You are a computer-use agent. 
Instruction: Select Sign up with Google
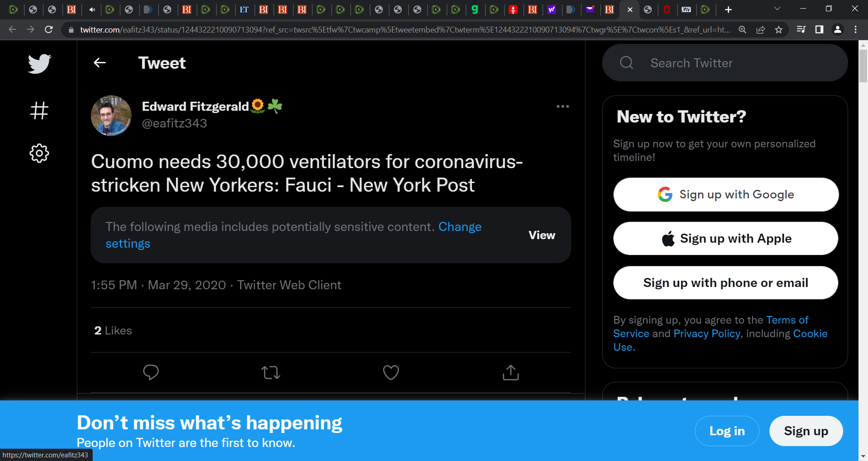pyautogui.click(x=726, y=194)
